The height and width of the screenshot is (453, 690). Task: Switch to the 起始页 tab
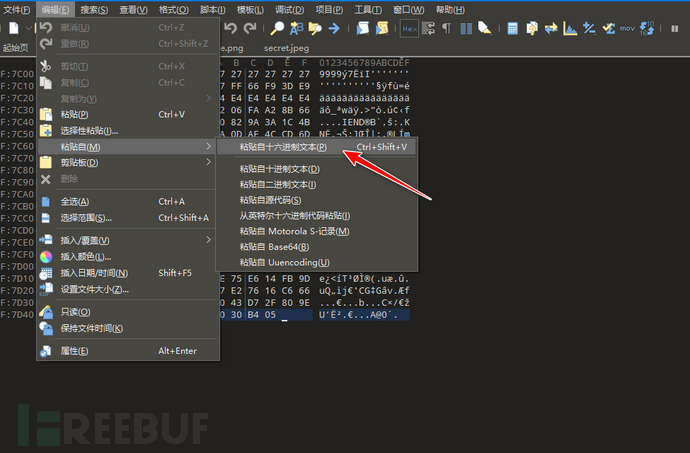(x=15, y=48)
